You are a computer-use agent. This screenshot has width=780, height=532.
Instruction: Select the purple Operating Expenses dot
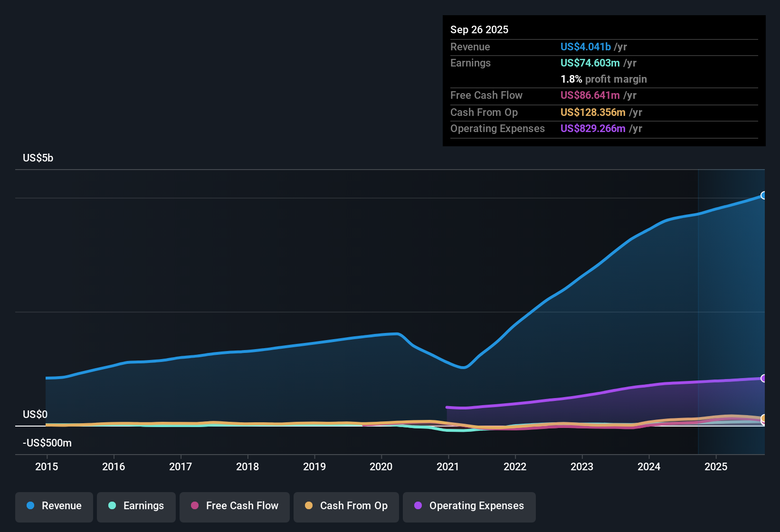tap(418, 506)
